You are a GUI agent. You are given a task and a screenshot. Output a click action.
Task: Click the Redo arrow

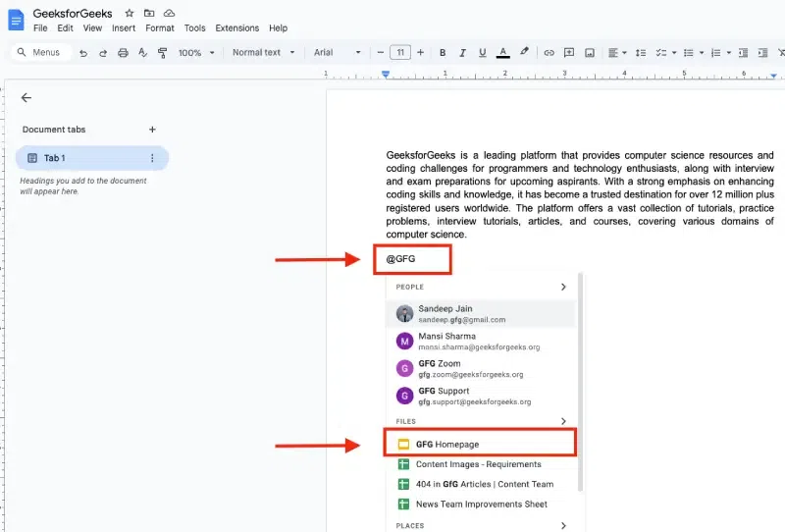(x=103, y=53)
